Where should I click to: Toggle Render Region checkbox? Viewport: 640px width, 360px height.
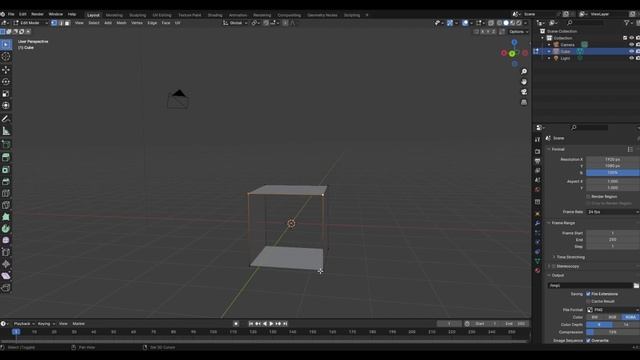click(589, 196)
